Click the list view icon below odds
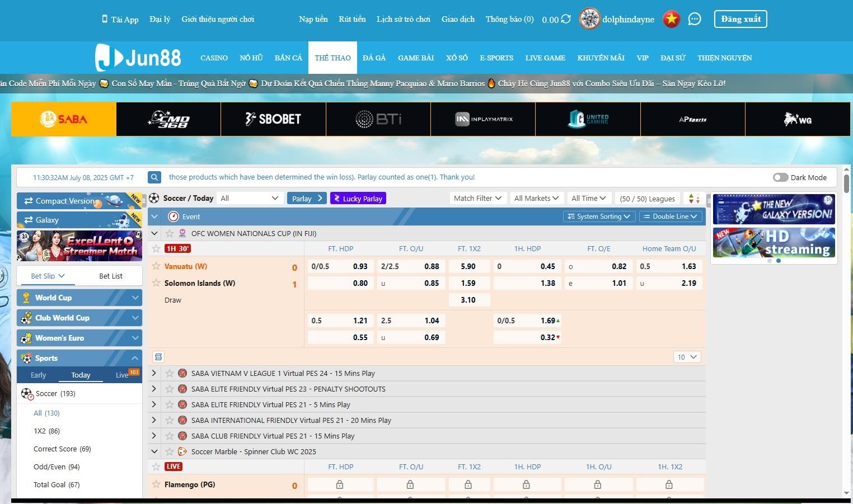 [x=158, y=357]
